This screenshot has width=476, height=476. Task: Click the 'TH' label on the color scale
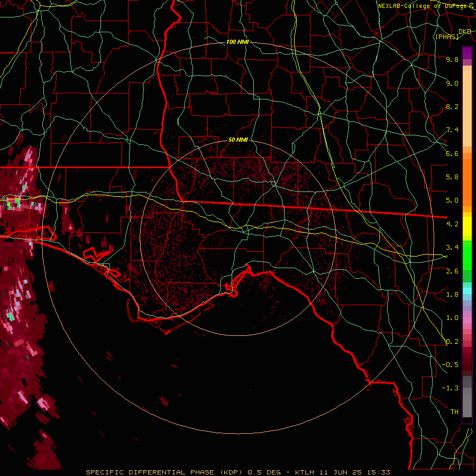[x=454, y=412]
